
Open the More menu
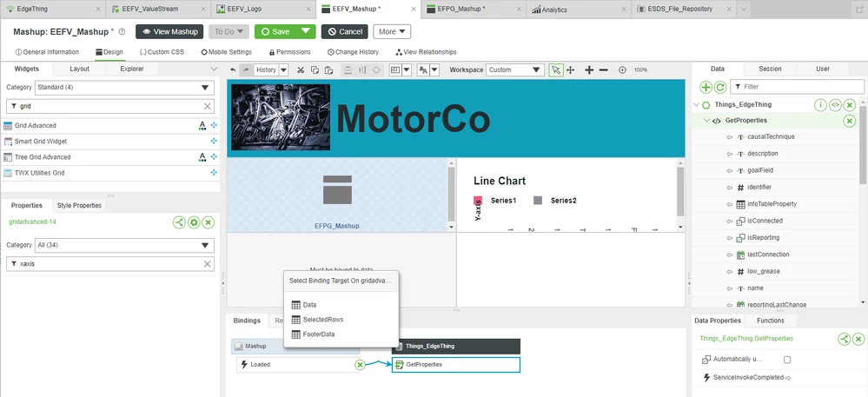coord(392,31)
